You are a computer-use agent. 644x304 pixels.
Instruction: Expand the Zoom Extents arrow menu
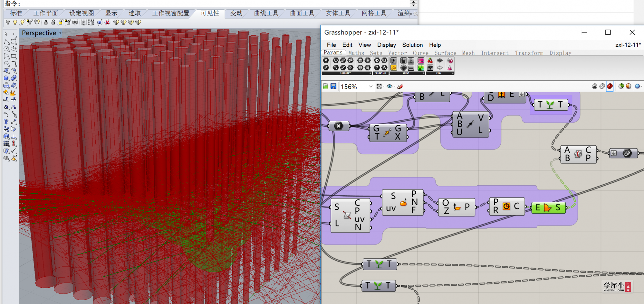384,87
